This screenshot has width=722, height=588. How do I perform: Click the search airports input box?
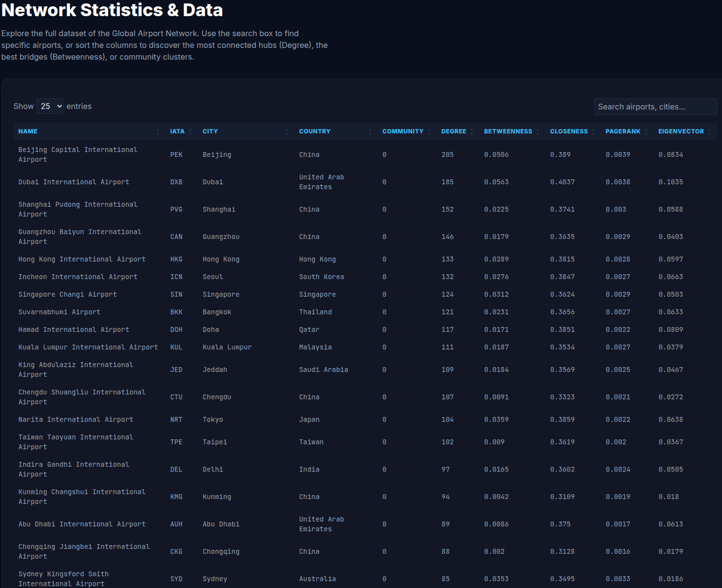tap(655, 106)
